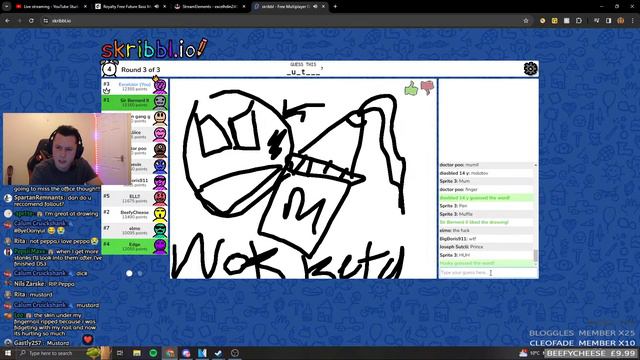Click the Round 3 of 3 label
The image size is (640, 360).
click(140, 70)
